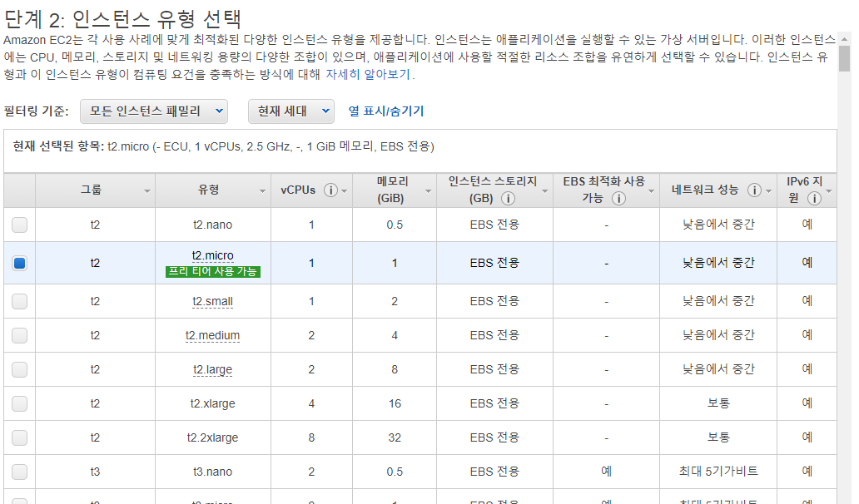Click the EBS 최적화 사용 가능 info icon
The height and width of the screenshot is (504, 859).
[x=618, y=198]
